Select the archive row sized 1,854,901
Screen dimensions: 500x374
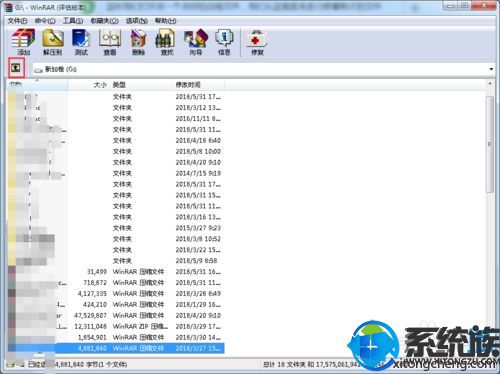click(116, 337)
